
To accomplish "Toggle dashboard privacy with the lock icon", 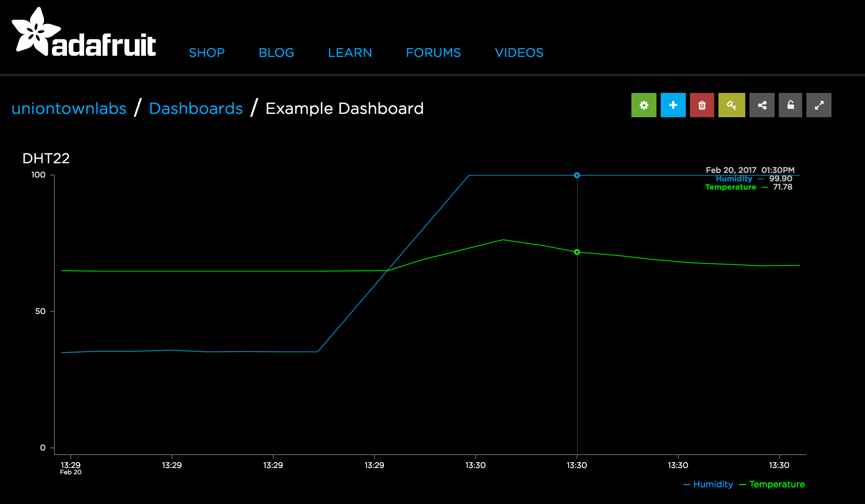I will (x=790, y=105).
